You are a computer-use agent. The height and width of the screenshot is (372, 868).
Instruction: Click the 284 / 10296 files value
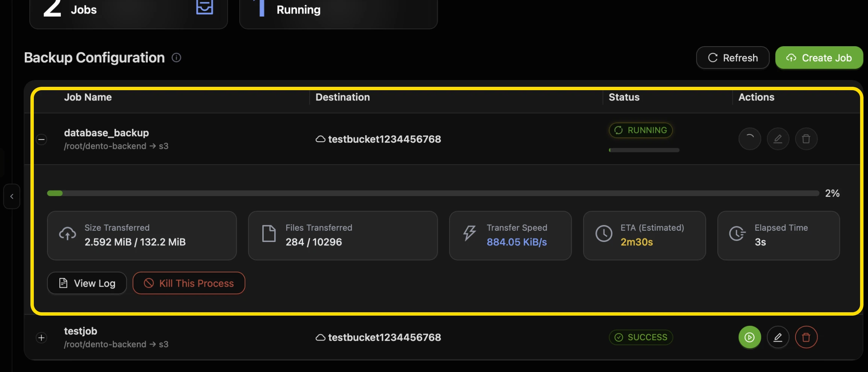(x=314, y=242)
